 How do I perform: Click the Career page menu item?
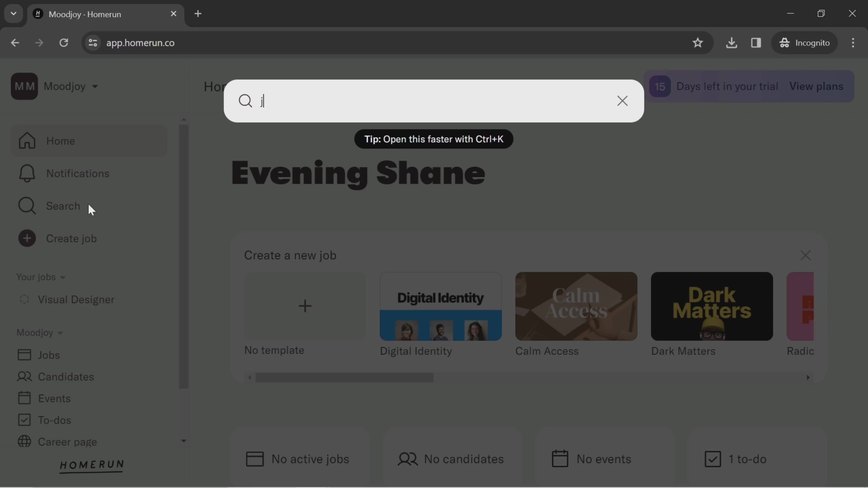point(67,441)
